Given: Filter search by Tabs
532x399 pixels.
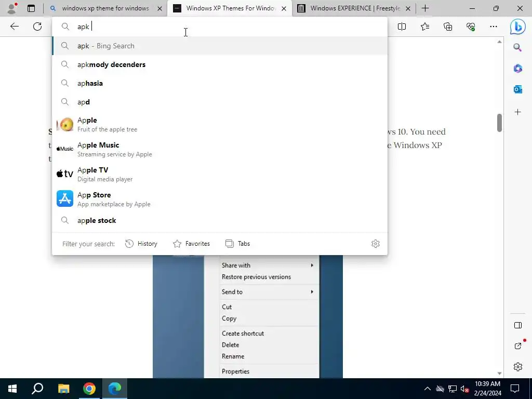Looking at the screenshot, I should pos(237,244).
